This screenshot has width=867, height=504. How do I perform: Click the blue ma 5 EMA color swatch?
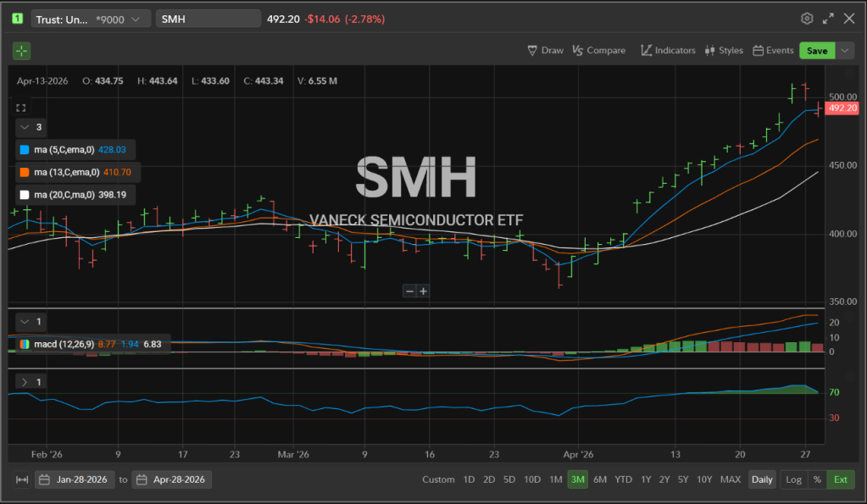tap(24, 149)
